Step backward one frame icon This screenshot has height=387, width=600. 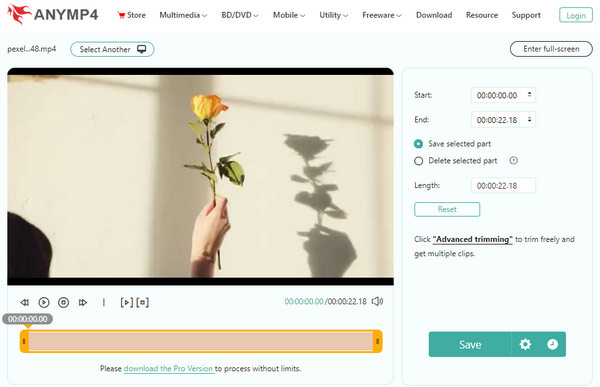coord(24,302)
